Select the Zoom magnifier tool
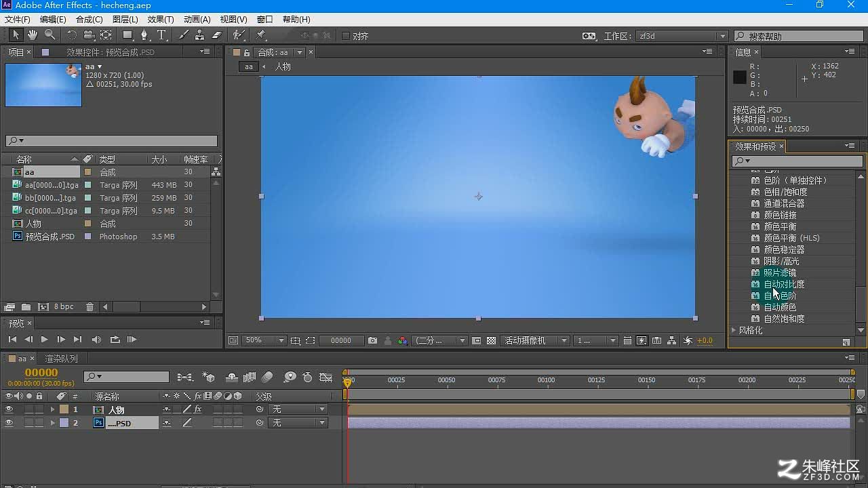Viewport: 868px width, 488px height. (x=50, y=35)
